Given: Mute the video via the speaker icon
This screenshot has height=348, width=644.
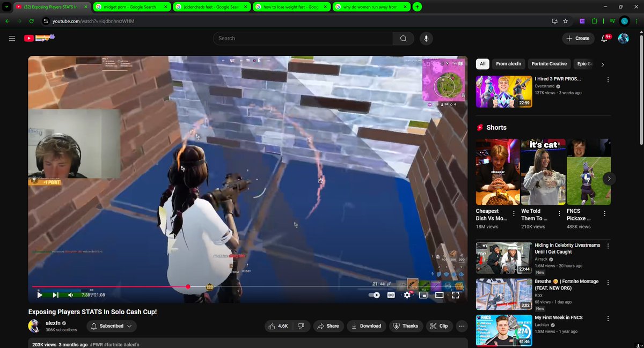Looking at the screenshot, I should tap(70, 295).
